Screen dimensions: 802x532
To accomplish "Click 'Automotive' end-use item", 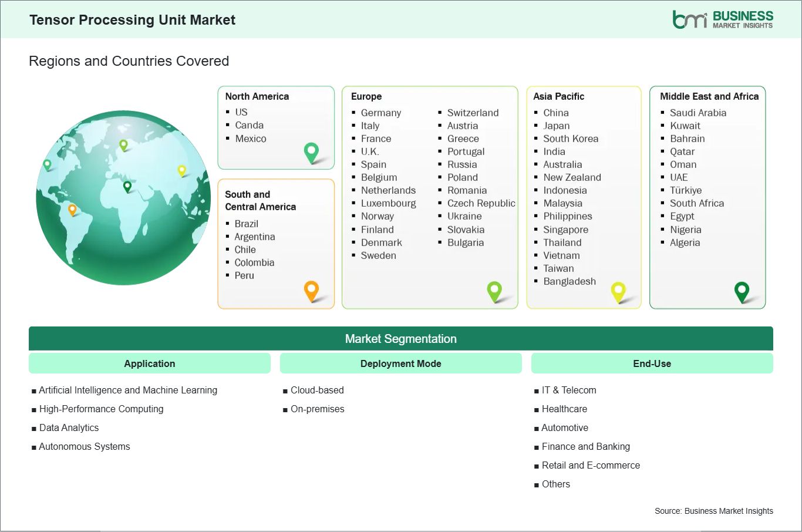I will click(x=565, y=427).
